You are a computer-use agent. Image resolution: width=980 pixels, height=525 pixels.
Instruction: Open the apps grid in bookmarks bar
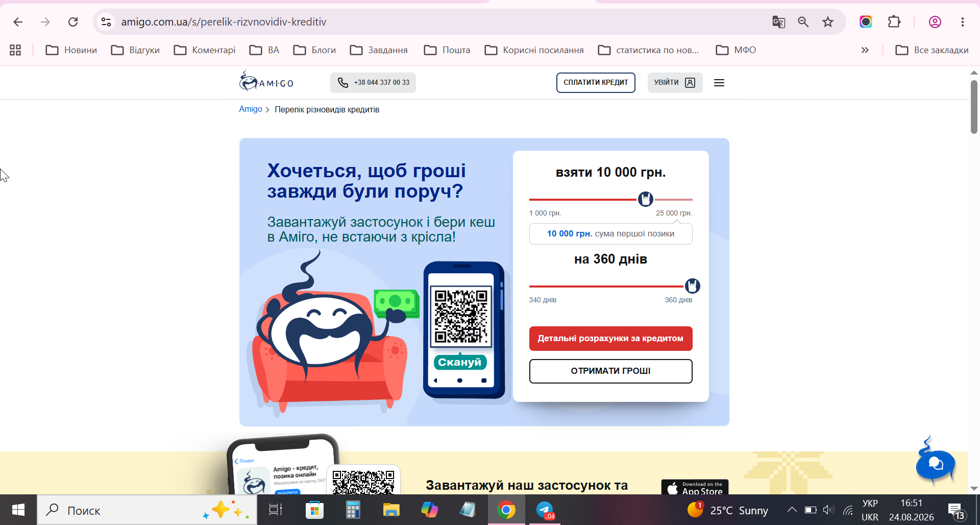click(x=15, y=50)
